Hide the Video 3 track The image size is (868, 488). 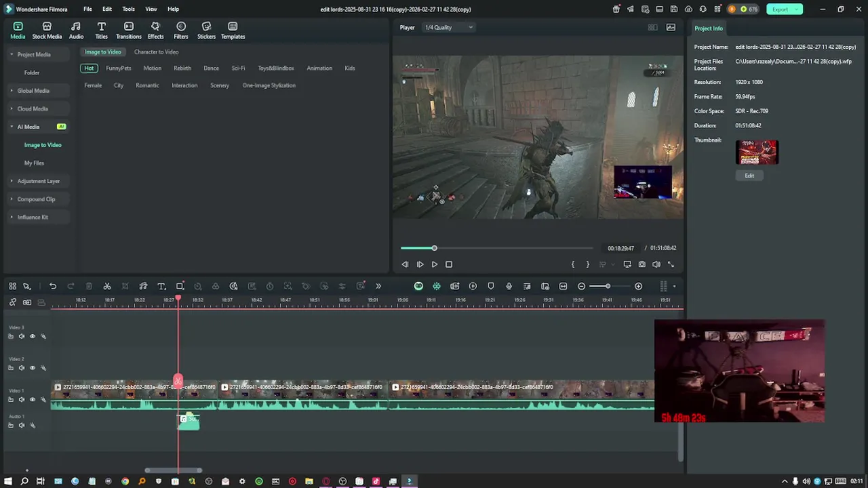tap(32, 336)
